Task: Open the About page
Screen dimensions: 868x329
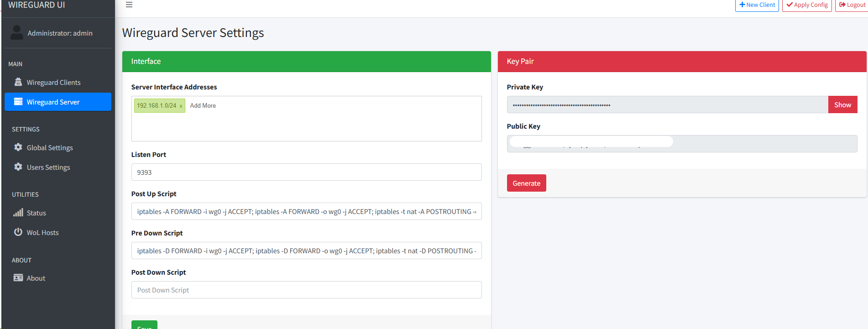Action: (58, 278)
